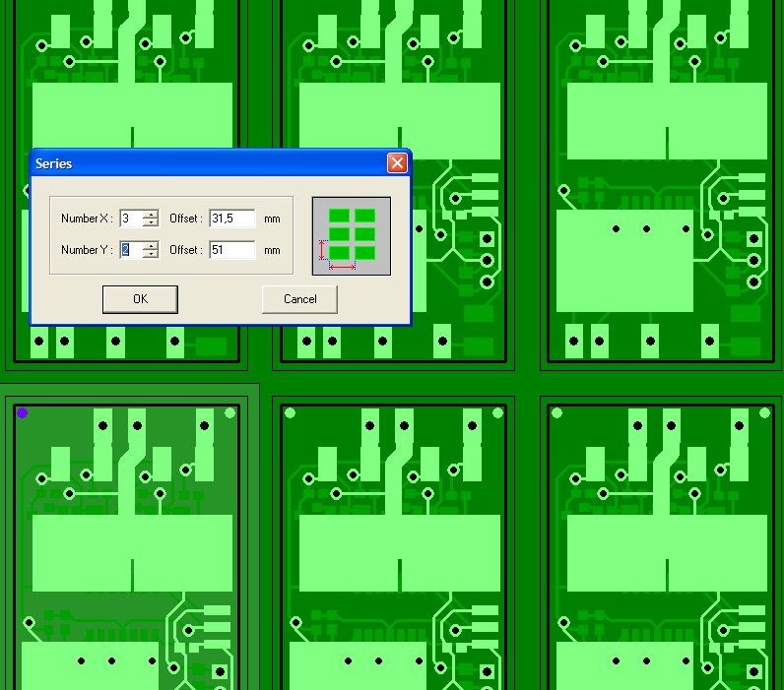This screenshot has width=784, height=690.
Task: Decrease the Number Y spinner value
Action: (151, 254)
